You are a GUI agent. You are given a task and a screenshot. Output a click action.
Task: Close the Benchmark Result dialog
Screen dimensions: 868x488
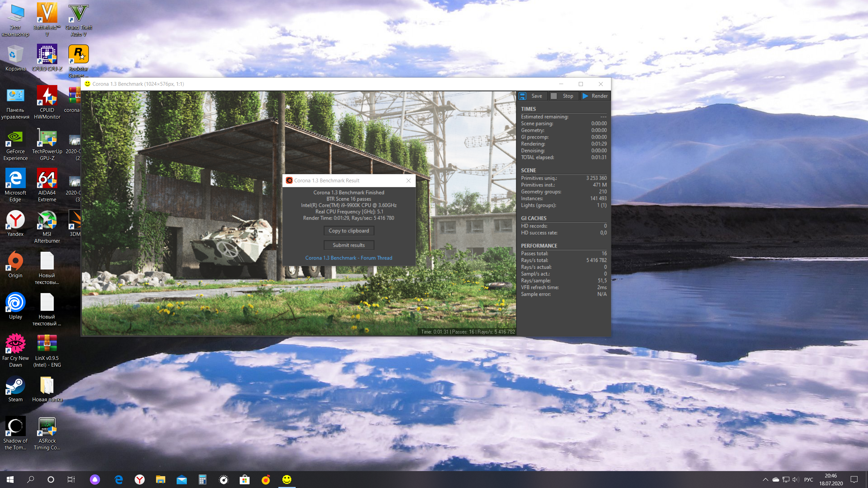coord(409,181)
